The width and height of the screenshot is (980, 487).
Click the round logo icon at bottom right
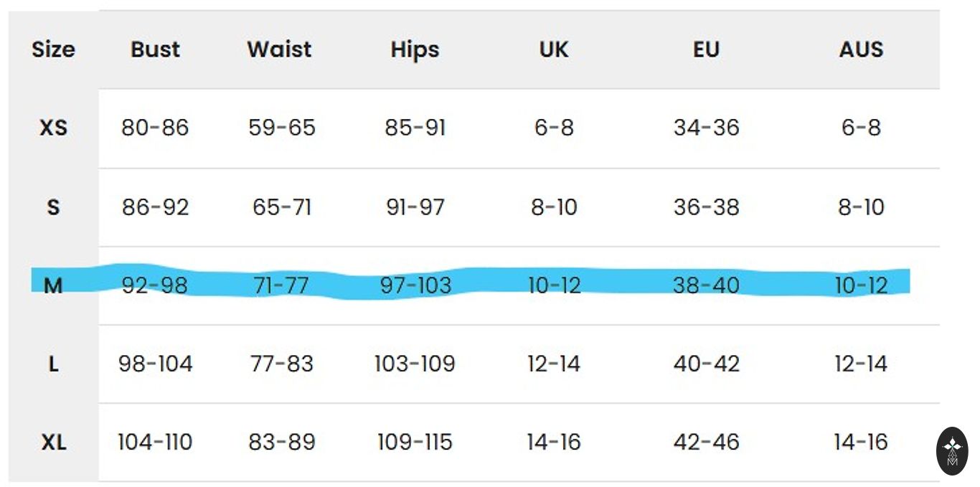pyautogui.click(x=952, y=451)
